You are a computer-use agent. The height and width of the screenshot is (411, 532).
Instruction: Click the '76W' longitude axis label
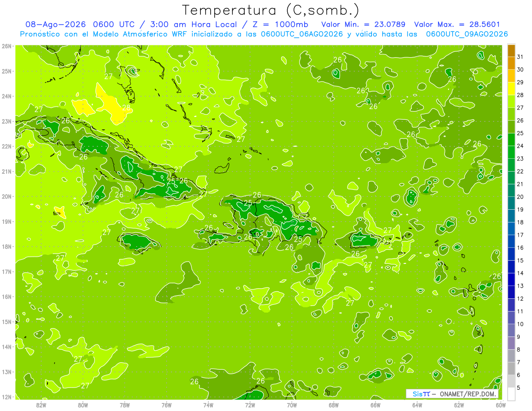coord(166,405)
